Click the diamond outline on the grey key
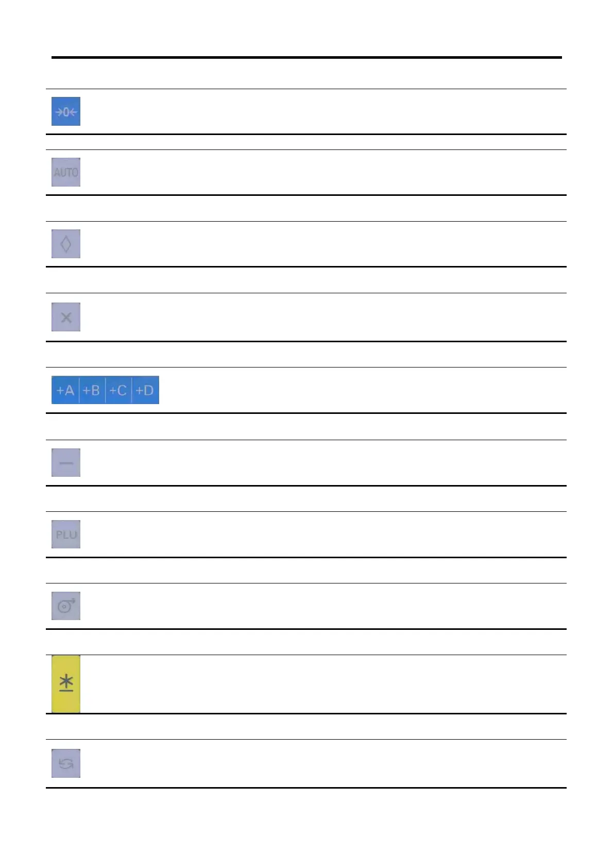Viewport: 613px width, 868px height. click(x=66, y=244)
